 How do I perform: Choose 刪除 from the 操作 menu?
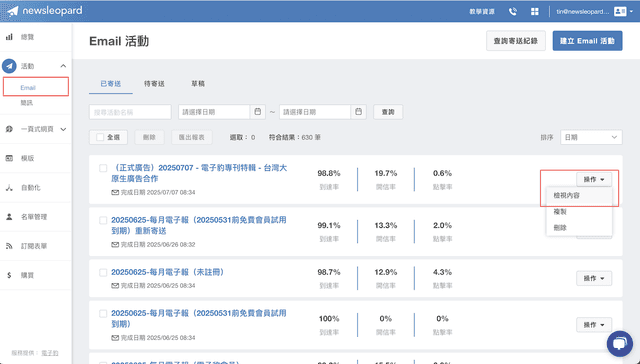[579, 228]
